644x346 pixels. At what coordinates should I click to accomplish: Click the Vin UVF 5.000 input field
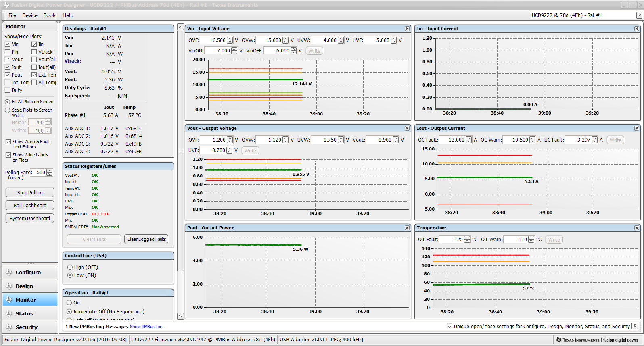[377, 40]
